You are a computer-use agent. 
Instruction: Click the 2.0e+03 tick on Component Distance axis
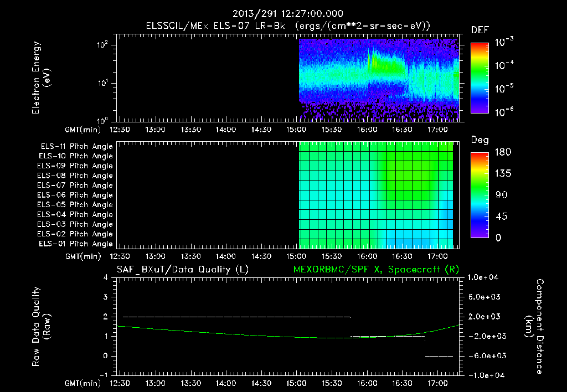pyautogui.click(x=484, y=316)
